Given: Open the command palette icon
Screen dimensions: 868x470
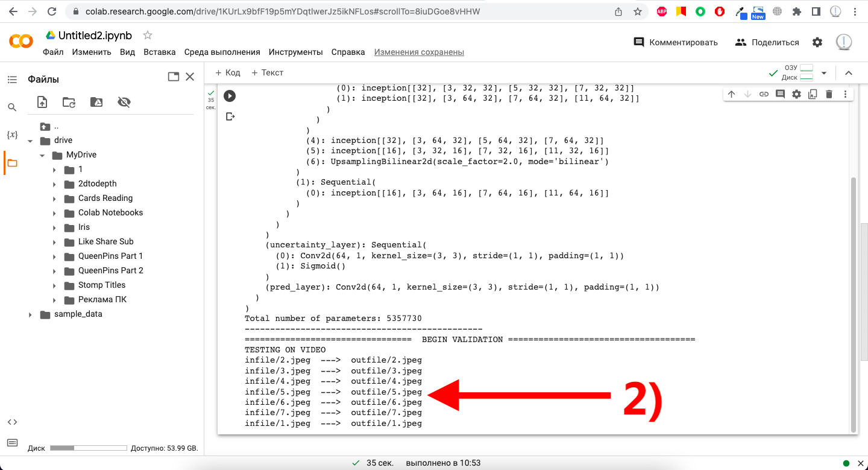Looking at the screenshot, I should pyautogui.click(x=12, y=443).
